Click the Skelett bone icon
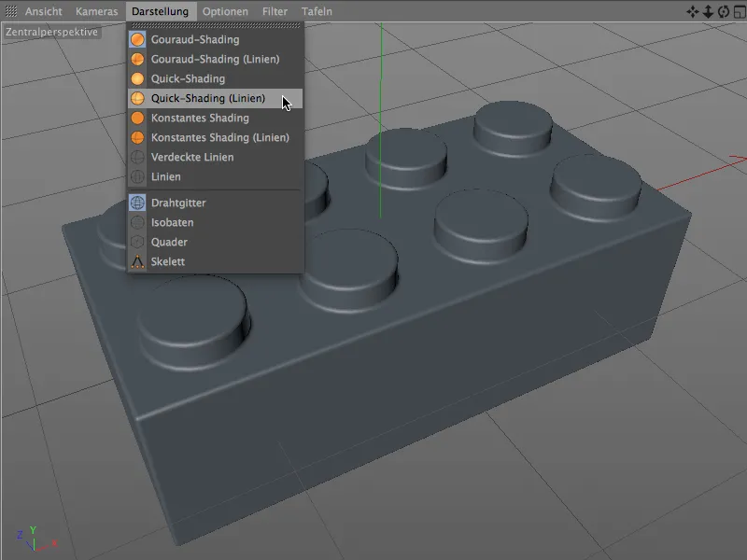The width and height of the screenshot is (747, 560). (x=137, y=261)
